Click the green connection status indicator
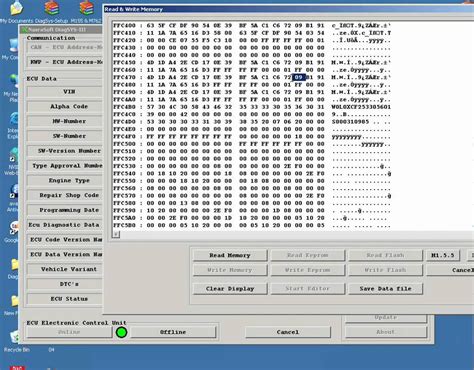 tap(121, 332)
